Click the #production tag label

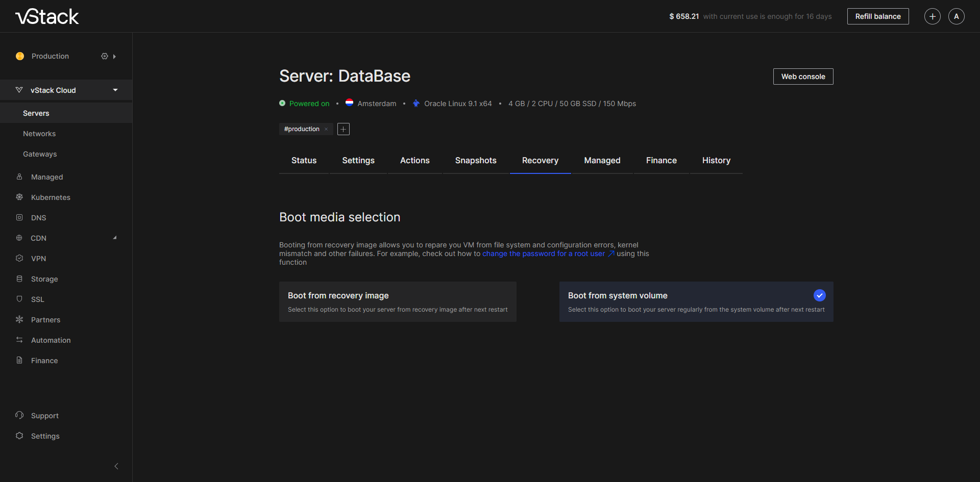click(302, 129)
